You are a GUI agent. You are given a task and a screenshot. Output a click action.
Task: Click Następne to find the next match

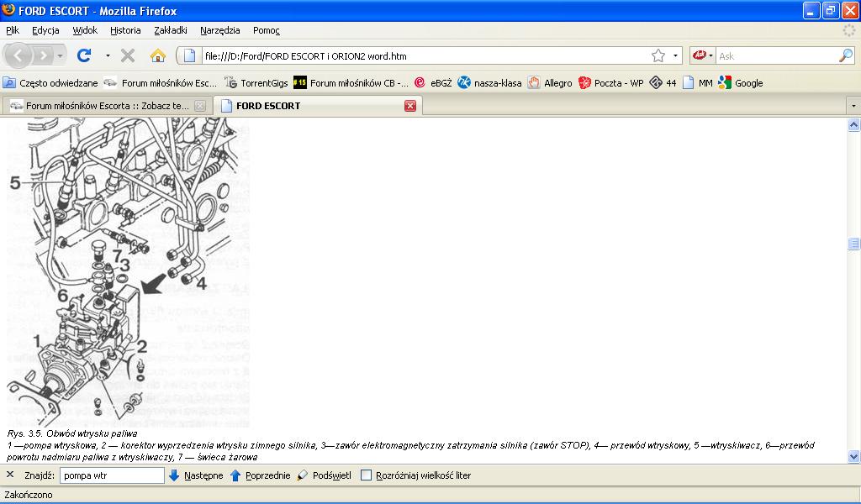click(x=196, y=475)
